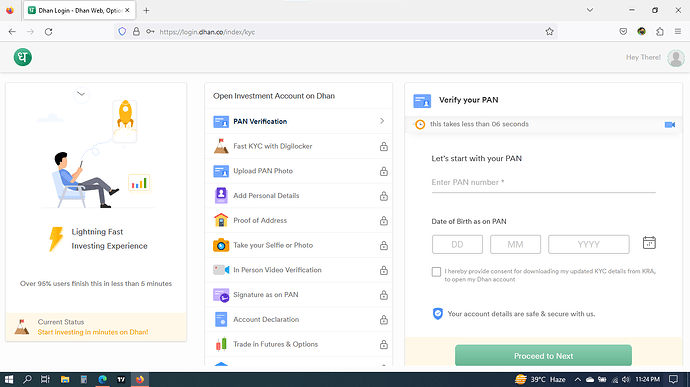Close the Dhan Login tab
The height and width of the screenshot is (387, 690).
pos(127,10)
